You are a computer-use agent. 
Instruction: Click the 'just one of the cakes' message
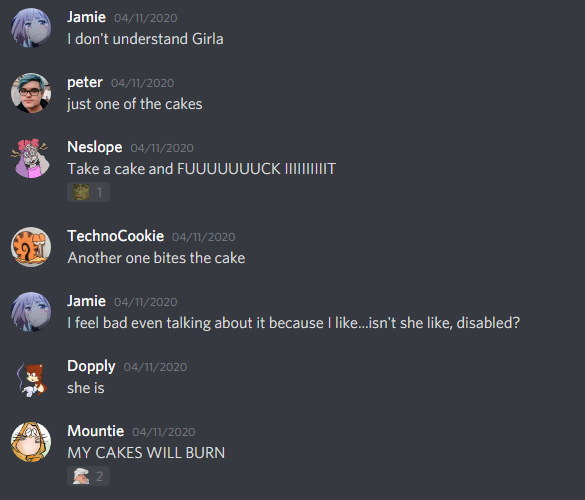[135, 104]
